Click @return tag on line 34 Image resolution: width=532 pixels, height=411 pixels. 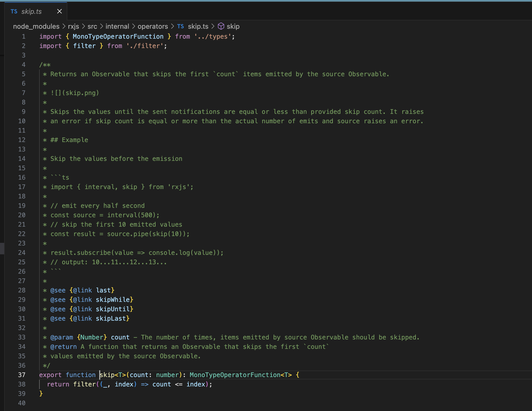63,347
